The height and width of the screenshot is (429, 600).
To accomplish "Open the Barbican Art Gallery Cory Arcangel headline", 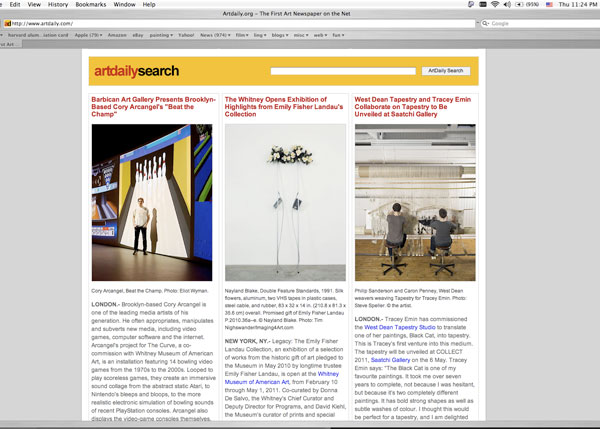I will [x=153, y=107].
